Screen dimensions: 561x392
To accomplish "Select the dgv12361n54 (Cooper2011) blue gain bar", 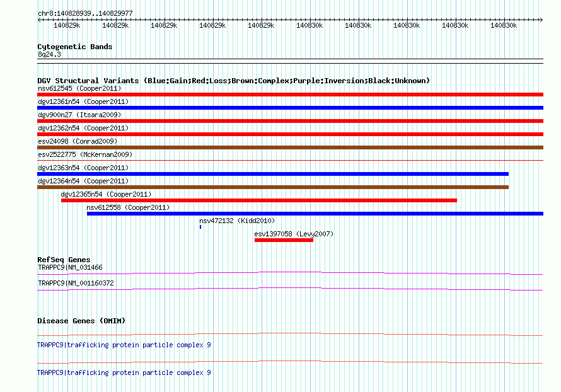I will (x=290, y=108).
